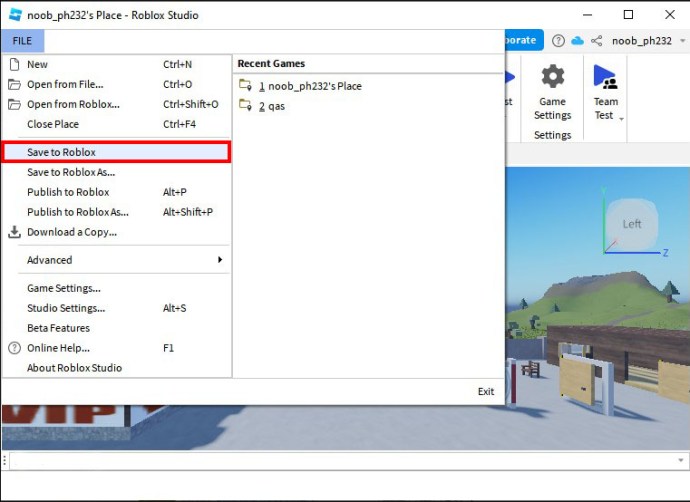Select Publish to Roblox
Viewport: 690px width, 502px height.
click(x=116, y=192)
